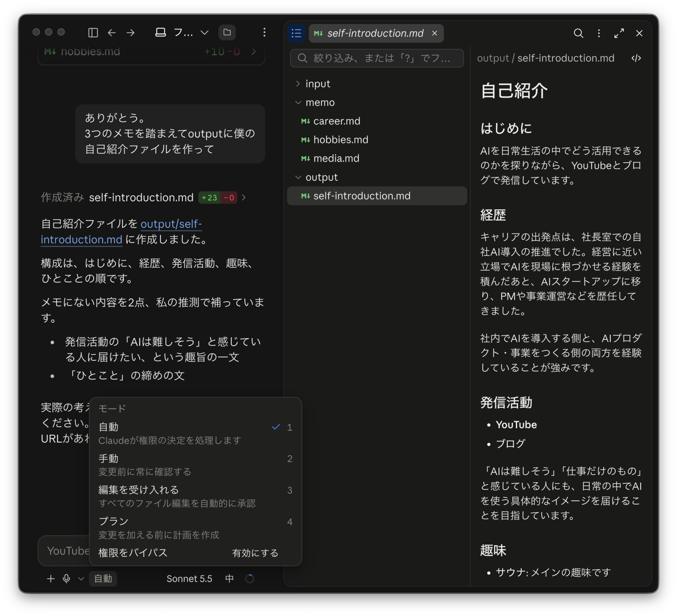Screen dimensions: 677x616
Task: Click the loading spinner icon at the bottom
Action: coord(250,579)
